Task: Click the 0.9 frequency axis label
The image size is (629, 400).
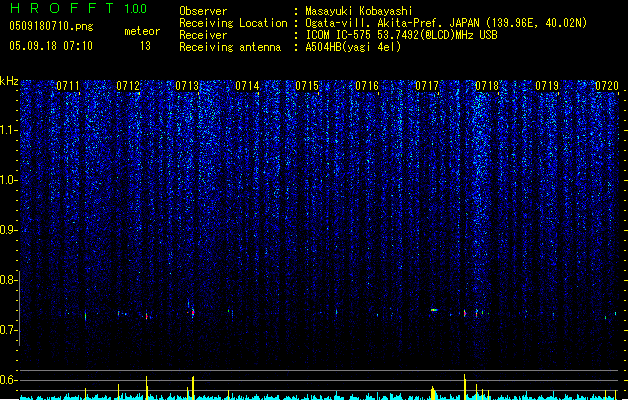Action: pos(8,230)
